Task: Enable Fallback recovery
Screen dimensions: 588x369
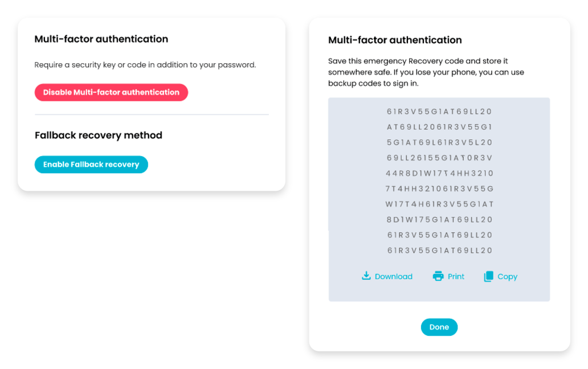Action: 91,164
